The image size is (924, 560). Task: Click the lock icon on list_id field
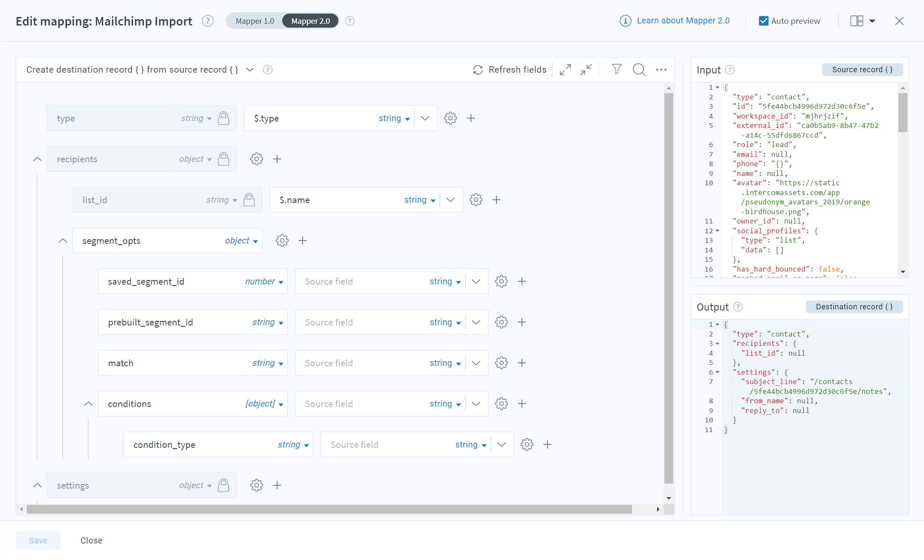pos(249,200)
